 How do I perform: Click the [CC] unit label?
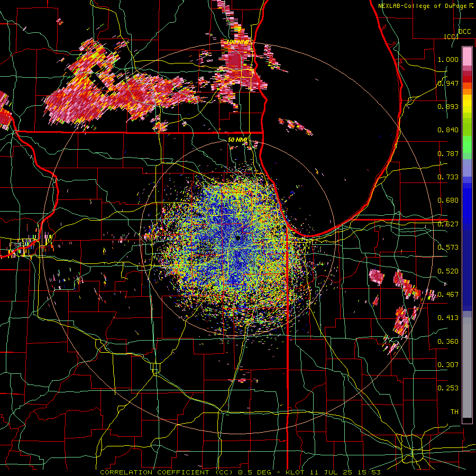click(x=452, y=36)
